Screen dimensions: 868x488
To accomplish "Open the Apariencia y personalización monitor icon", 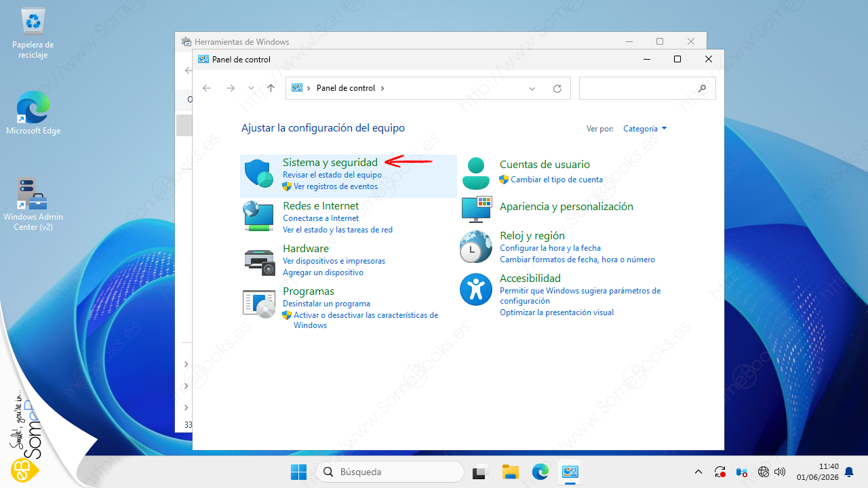I will [x=476, y=209].
